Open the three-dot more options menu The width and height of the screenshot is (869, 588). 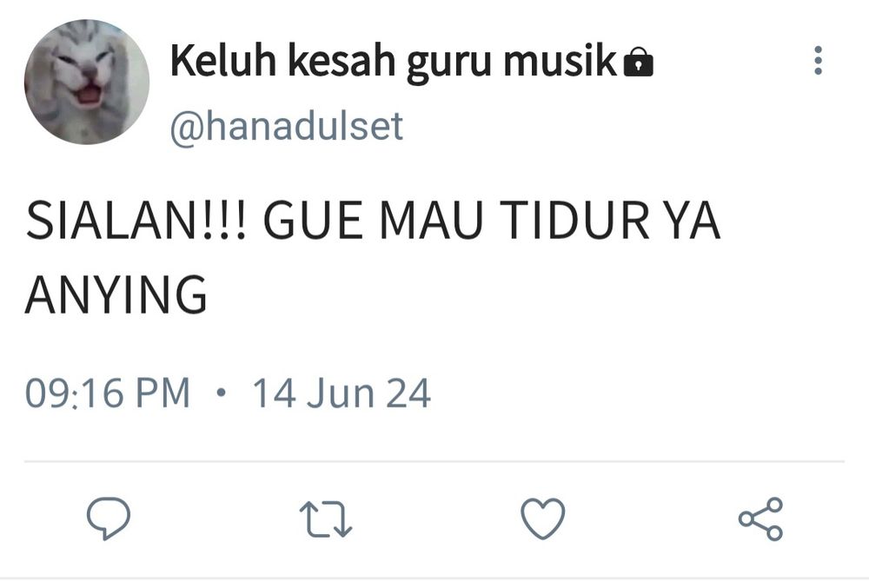tap(818, 60)
